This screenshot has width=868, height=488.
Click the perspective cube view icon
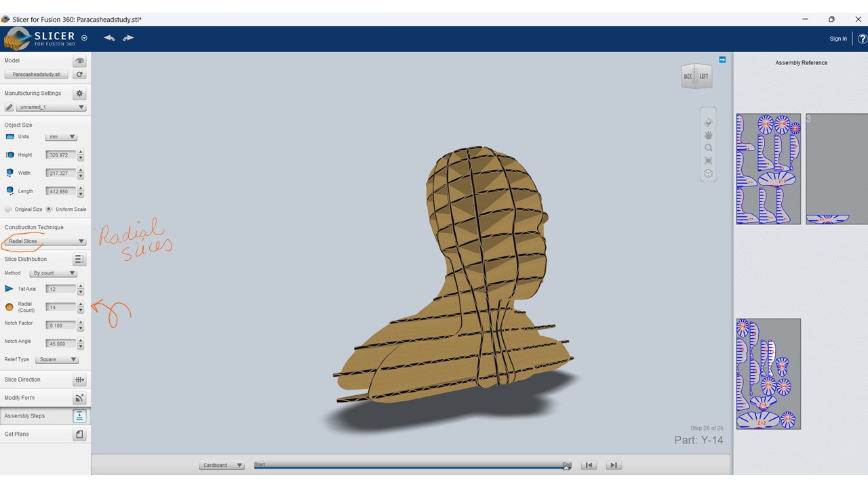tap(709, 174)
